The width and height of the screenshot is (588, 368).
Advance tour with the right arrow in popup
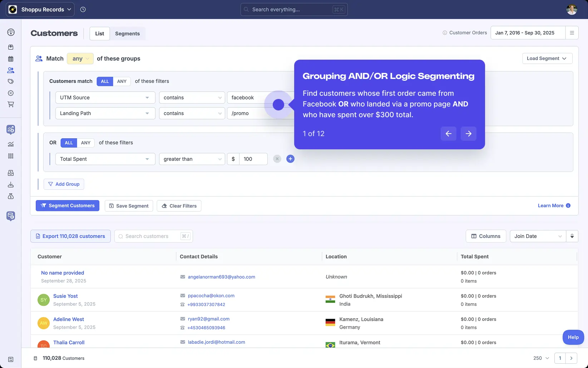[x=468, y=133]
